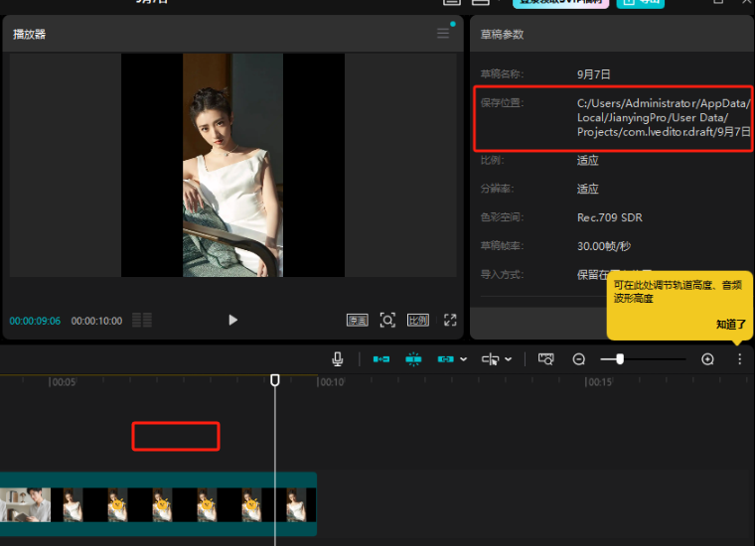Zoom in the timeline with plus icon
The height and width of the screenshot is (546, 756).
coord(707,359)
